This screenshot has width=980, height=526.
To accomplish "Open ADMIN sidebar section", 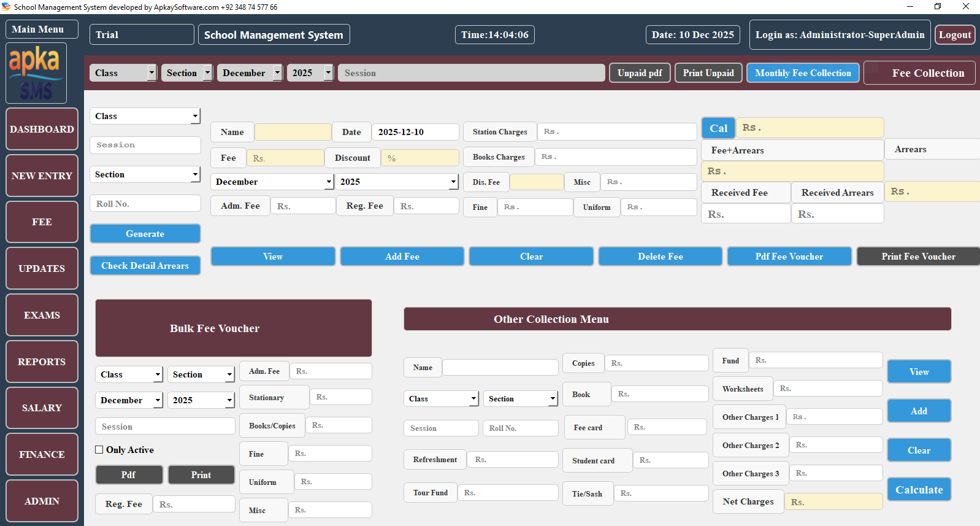I will point(42,501).
